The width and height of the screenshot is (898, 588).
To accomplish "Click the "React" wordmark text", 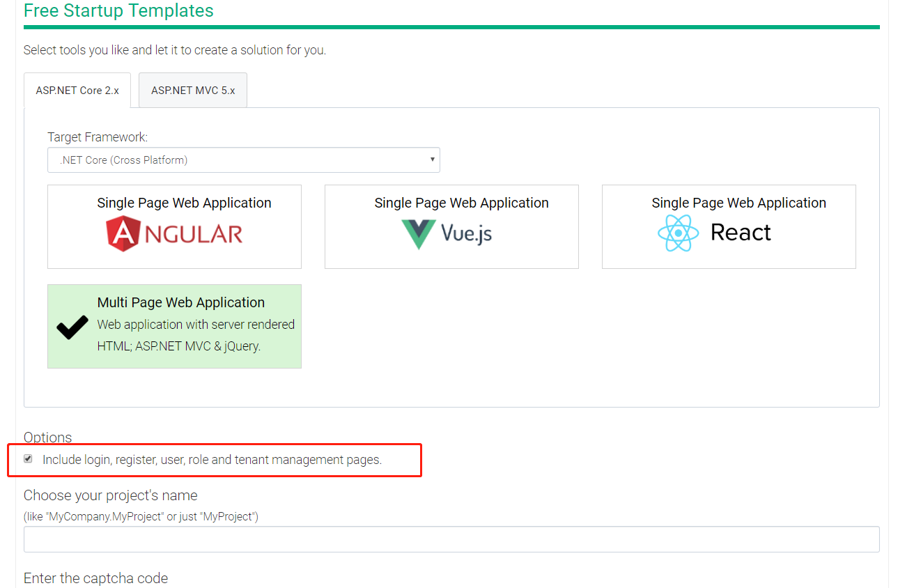I will (x=741, y=233).
